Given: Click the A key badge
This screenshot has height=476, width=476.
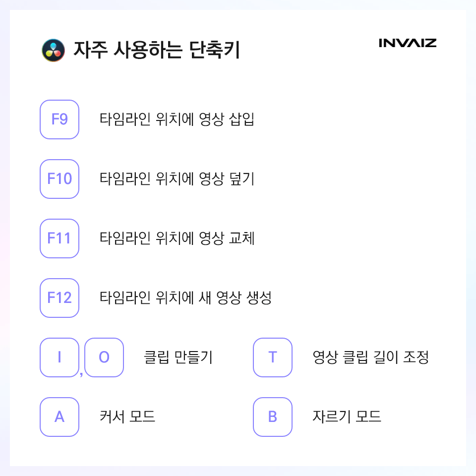Looking at the screenshot, I should 59,417.
